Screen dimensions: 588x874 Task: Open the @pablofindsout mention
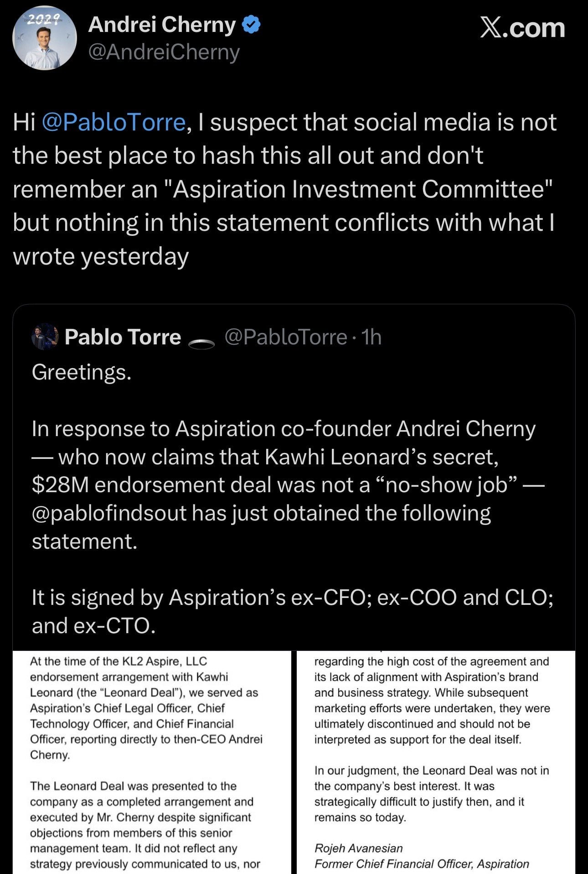[x=109, y=513]
